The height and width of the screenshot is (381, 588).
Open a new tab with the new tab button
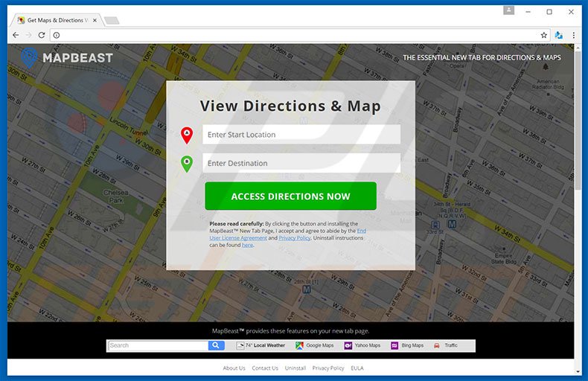point(112,20)
